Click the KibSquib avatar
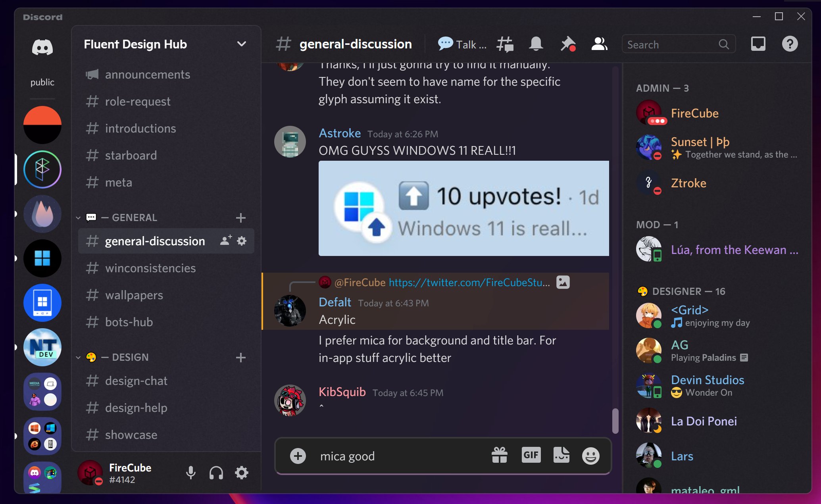The width and height of the screenshot is (821, 504). click(x=290, y=400)
